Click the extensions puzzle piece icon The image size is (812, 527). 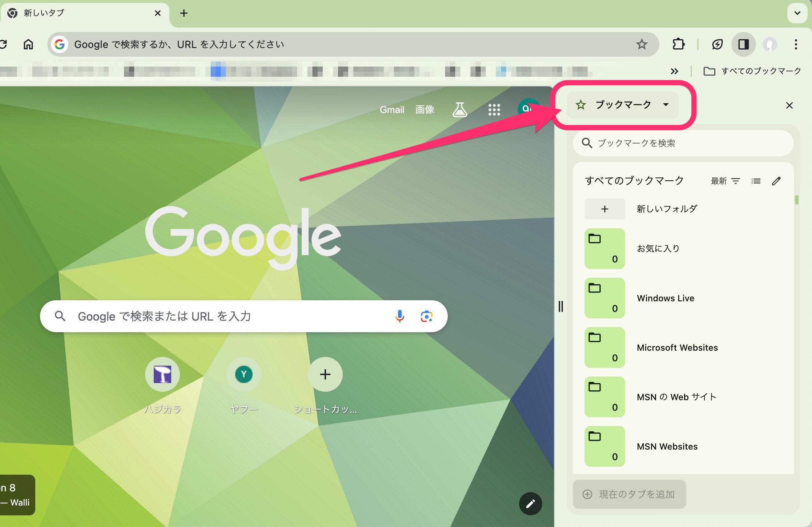click(x=679, y=44)
